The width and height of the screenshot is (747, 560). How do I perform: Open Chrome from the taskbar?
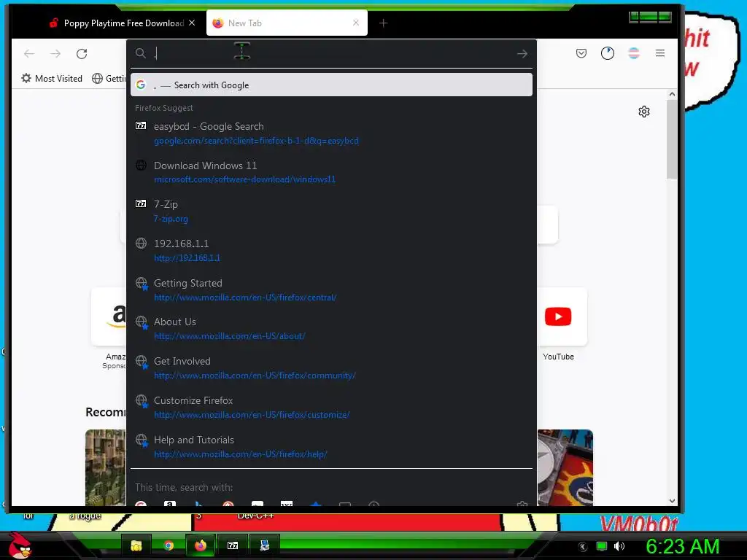pos(169,545)
